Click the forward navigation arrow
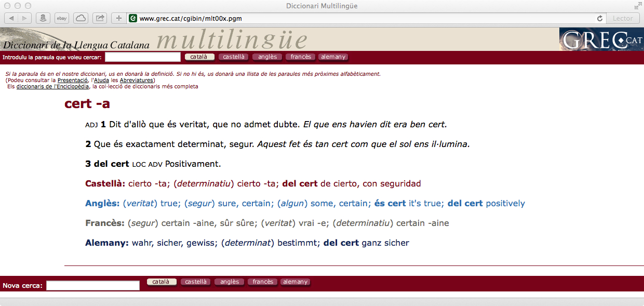This screenshot has width=644, height=306. [24, 18]
